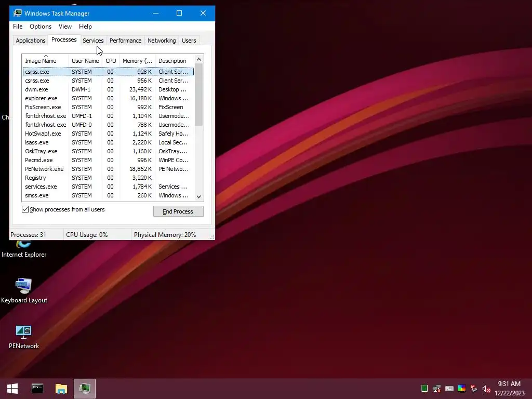Viewport: 532px width, 399px height.
Task: Maximize the Windows Task Manager window
Action: [179, 13]
